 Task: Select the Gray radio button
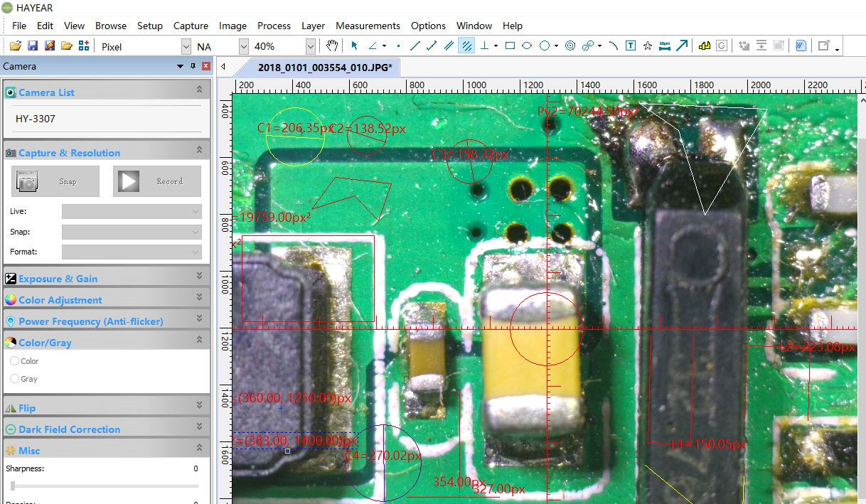pos(15,379)
